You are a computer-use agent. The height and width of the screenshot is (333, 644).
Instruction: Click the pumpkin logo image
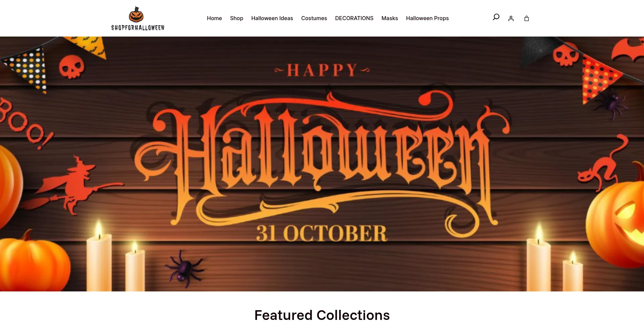tap(136, 14)
